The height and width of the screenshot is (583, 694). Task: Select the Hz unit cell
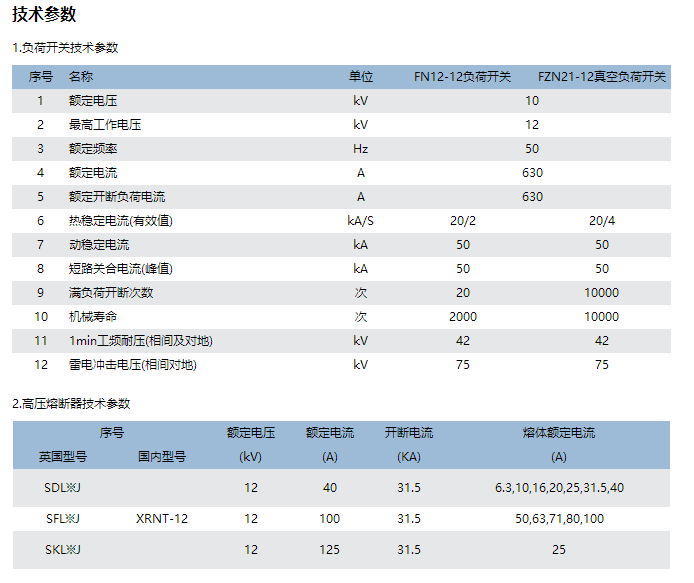click(x=360, y=149)
